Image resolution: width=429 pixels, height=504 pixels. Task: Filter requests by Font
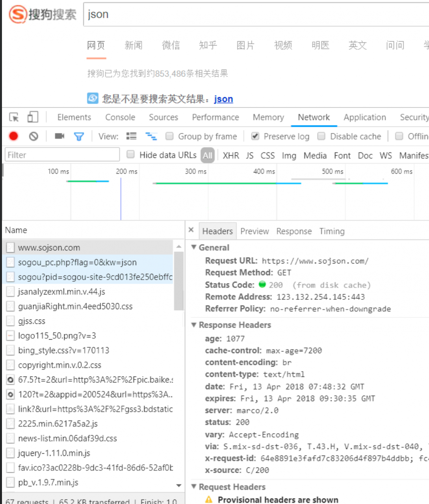pyautogui.click(x=342, y=156)
